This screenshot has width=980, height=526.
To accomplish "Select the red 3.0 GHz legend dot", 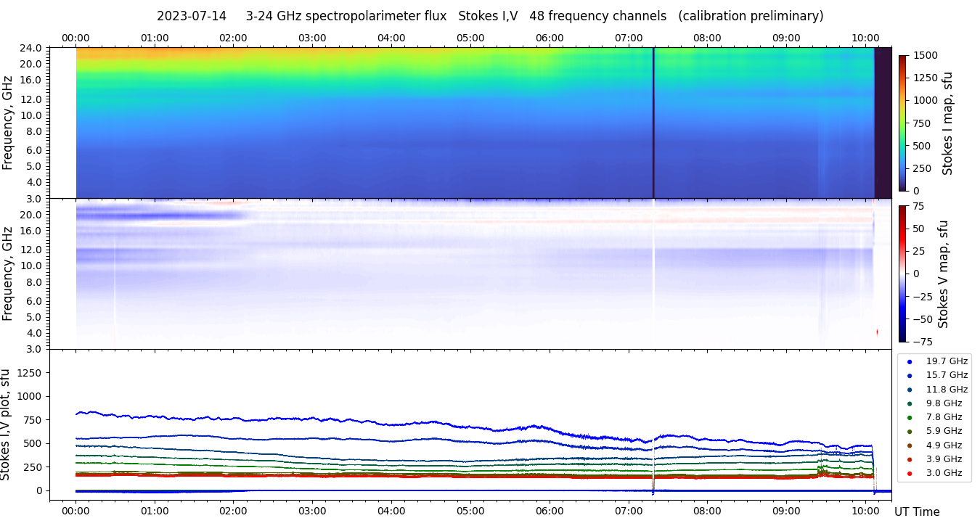I will coord(910,473).
